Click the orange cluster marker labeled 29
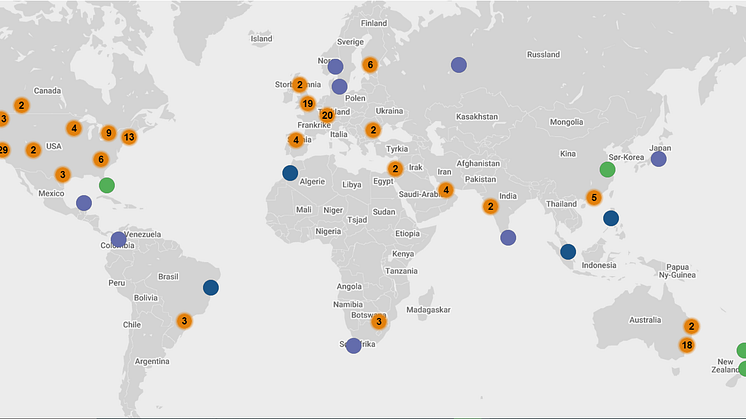The height and width of the screenshot is (419, 746). click(3, 150)
